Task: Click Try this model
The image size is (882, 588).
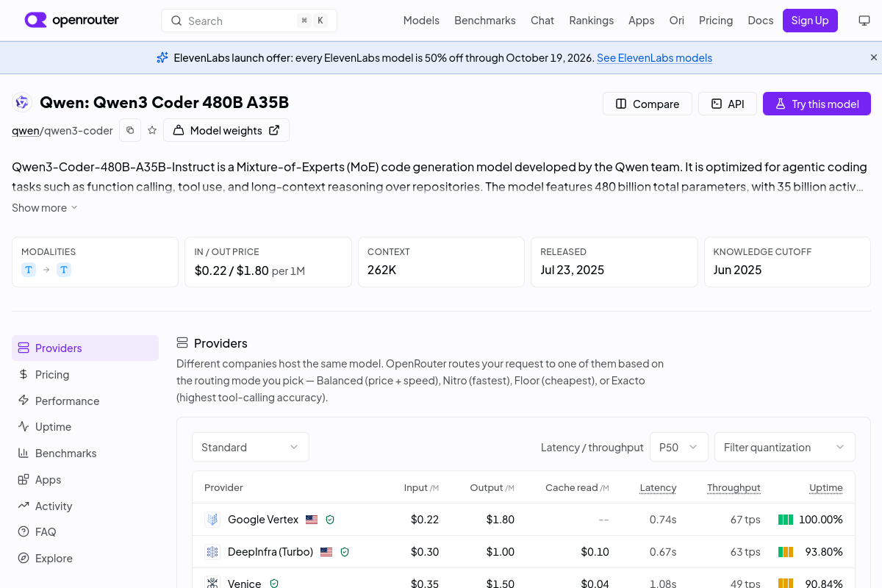Action: click(x=817, y=104)
